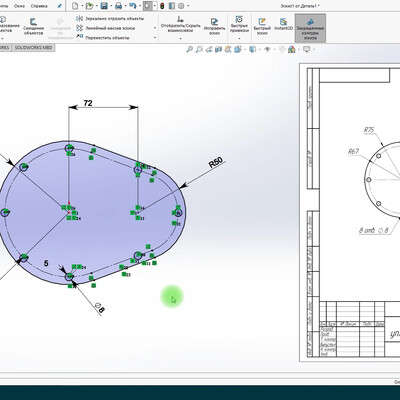Choose Move Entities (Переместить объекты)
Screen dimensions: 400x400
point(103,38)
